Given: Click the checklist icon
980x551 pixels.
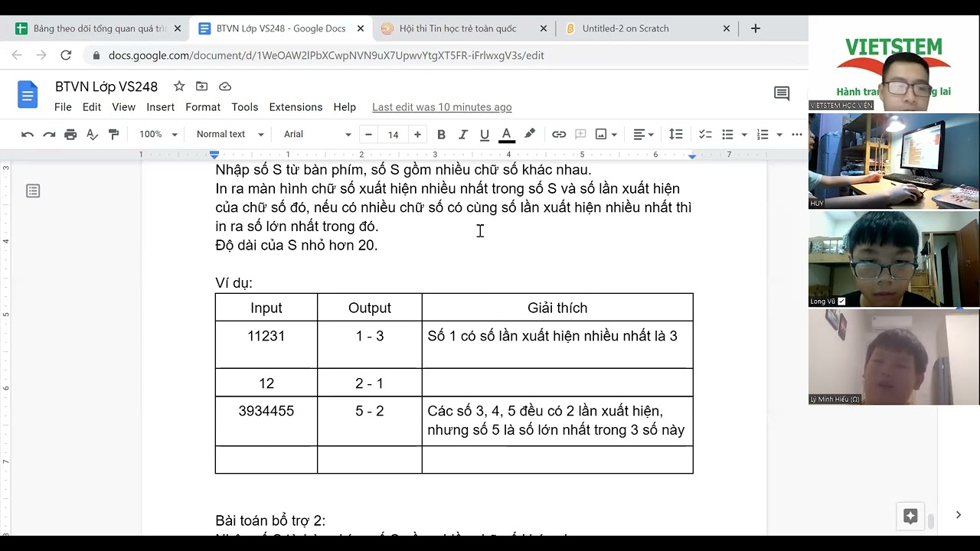Looking at the screenshot, I should [x=705, y=135].
